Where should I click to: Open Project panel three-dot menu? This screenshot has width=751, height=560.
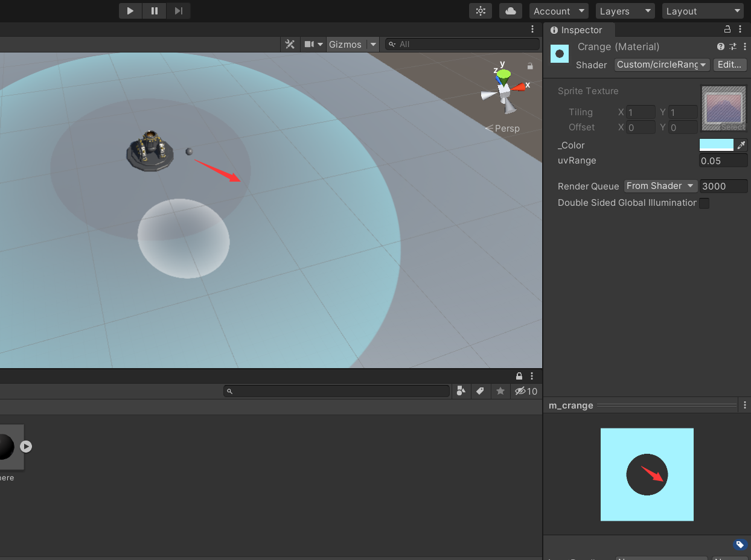tap(532, 376)
